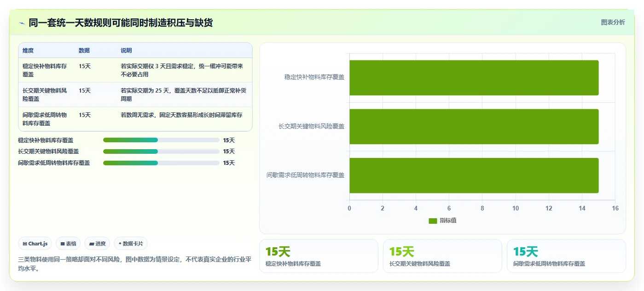The height and width of the screenshot is (291, 644).
Task: Click the data card for 稳定快补物料库存覆盖
Action: point(319,256)
